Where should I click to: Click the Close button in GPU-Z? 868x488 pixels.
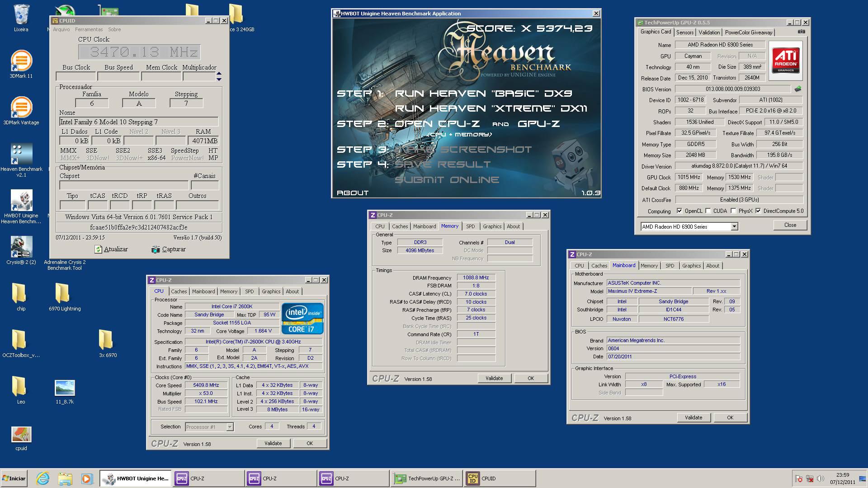coord(790,225)
